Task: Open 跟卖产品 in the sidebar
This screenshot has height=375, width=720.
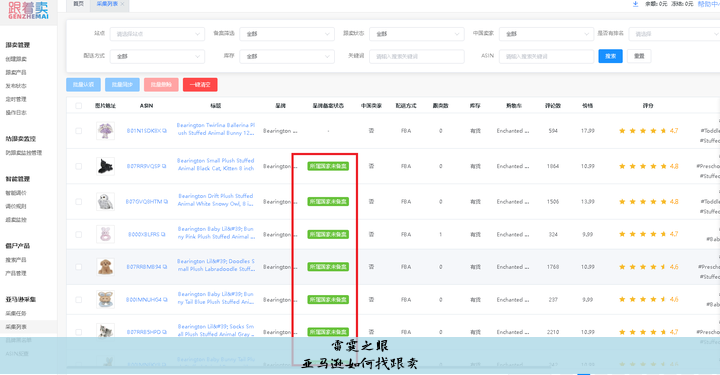Action: pyautogui.click(x=16, y=73)
